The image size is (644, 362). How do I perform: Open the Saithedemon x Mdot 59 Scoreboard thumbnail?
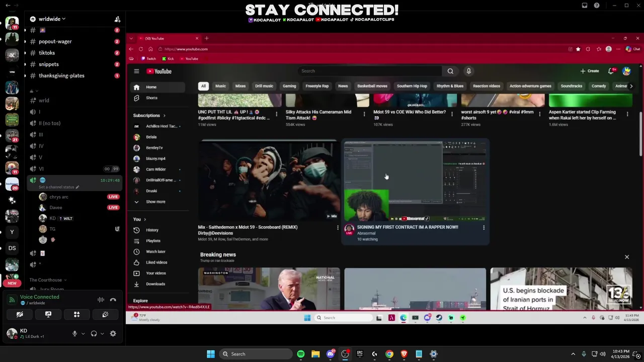coord(269,180)
